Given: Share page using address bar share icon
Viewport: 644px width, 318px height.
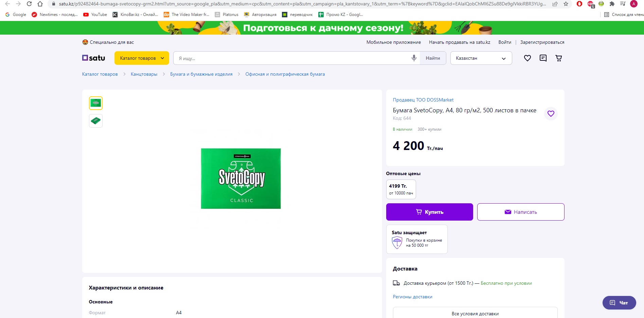Looking at the screenshot, I should pyautogui.click(x=555, y=4).
